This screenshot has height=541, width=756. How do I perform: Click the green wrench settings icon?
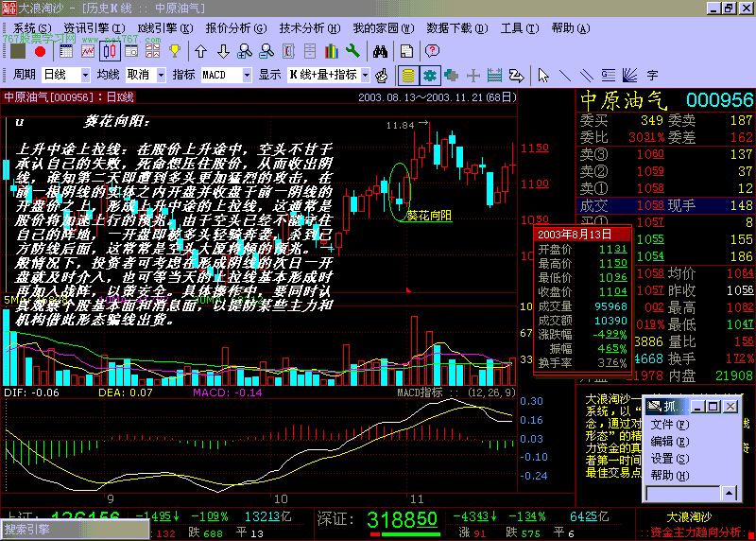click(352, 51)
